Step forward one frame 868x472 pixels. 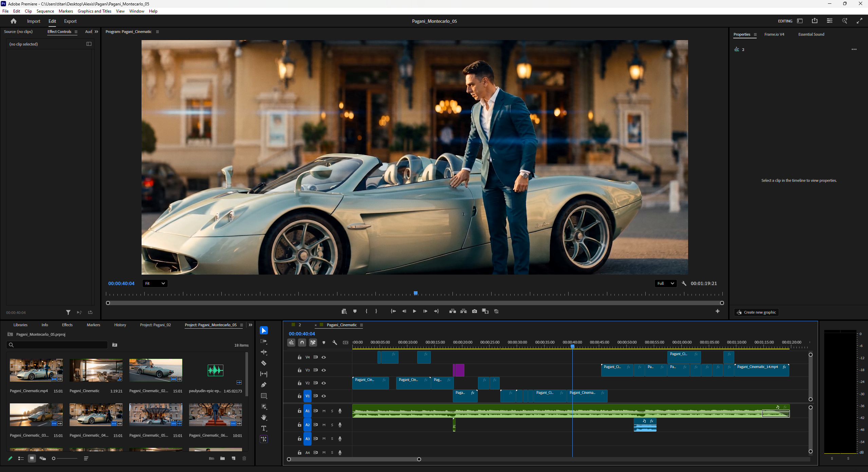pyautogui.click(x=425, y=311)
